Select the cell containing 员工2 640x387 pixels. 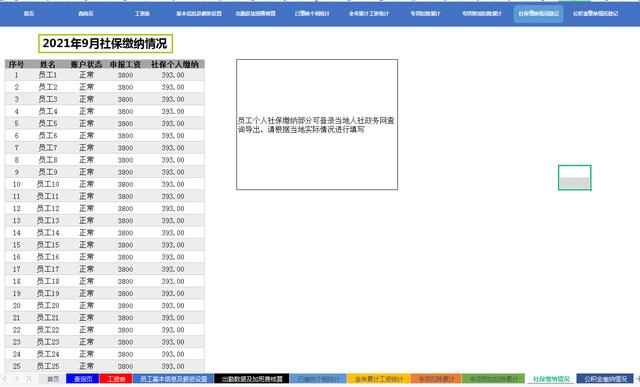point(48,87)
